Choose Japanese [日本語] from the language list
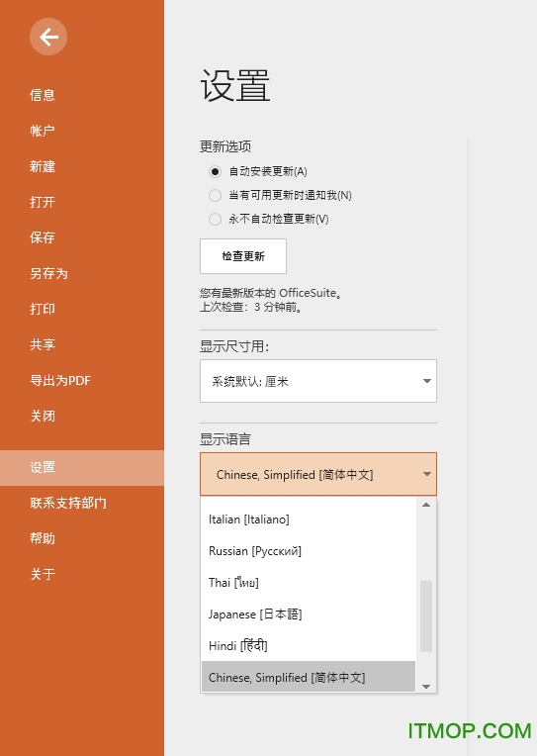Viewport: 537px width, 756px height. (x=309, y=614)
